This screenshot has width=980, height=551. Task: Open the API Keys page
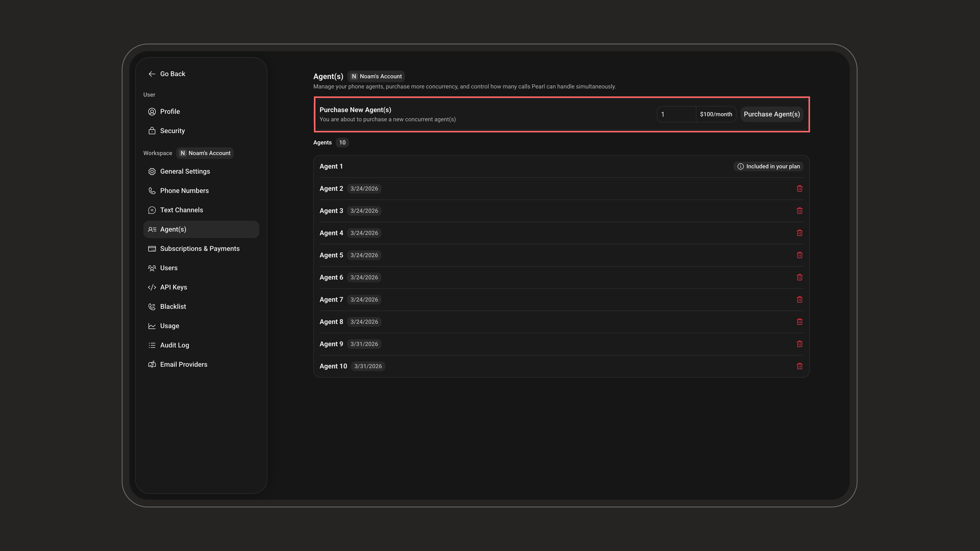(201, 288)
